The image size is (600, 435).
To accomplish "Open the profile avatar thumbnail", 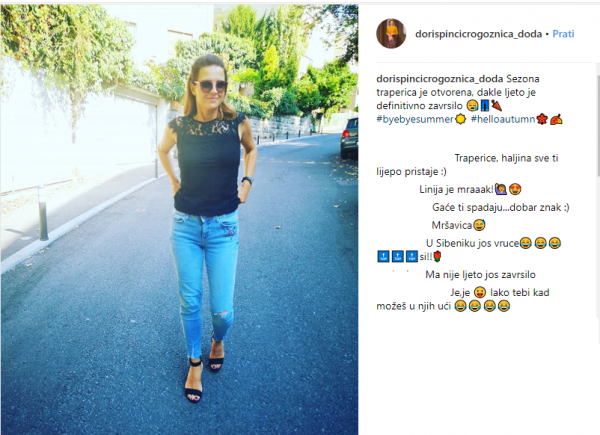I will tap(391, 34).
